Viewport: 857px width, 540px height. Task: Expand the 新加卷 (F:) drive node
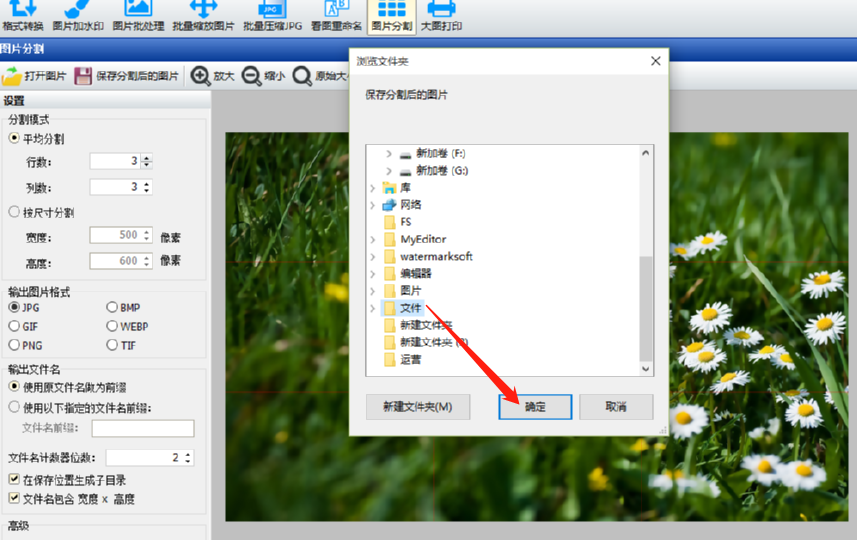389,154
